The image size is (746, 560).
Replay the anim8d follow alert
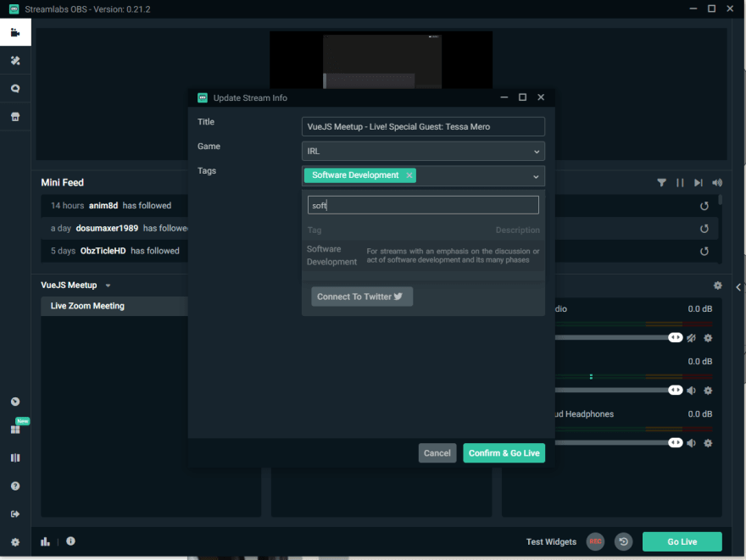(704, 206)
